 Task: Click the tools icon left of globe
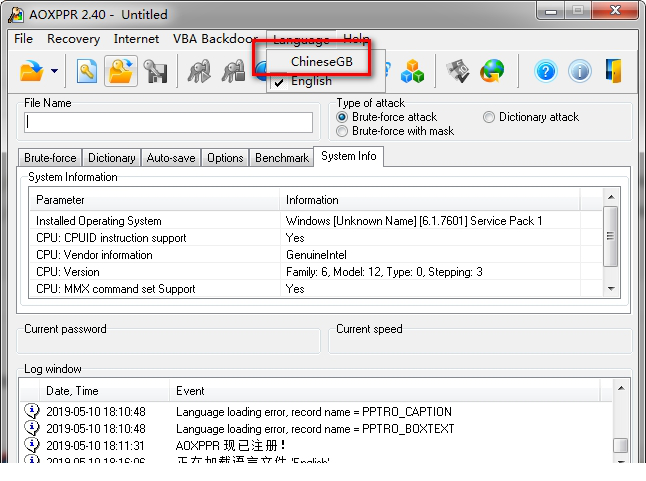[x=457, y=71]
